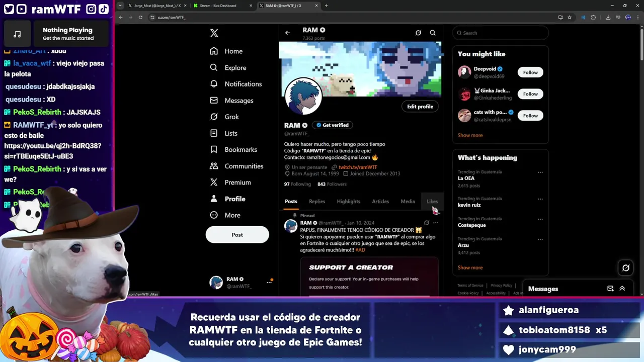Click the back arrow in the profile header

click(x=288, y=33)
